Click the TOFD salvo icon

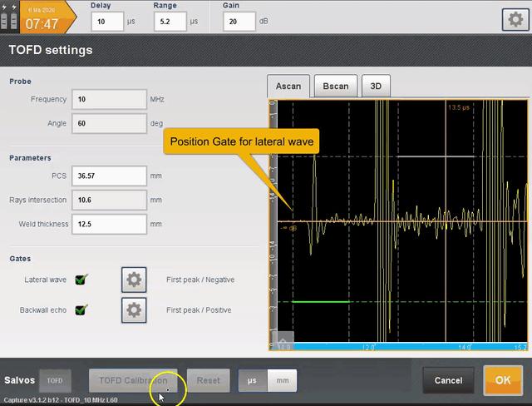(x=55, y=380)
